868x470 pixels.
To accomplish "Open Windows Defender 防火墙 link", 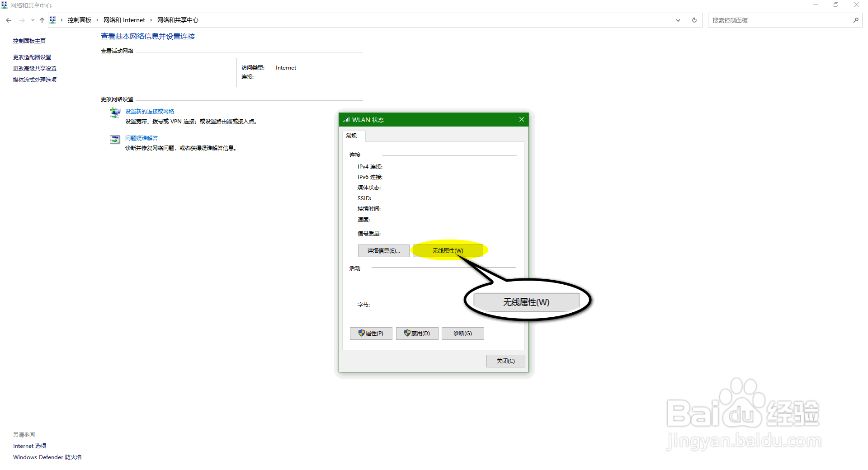I will tap(47, 457).
